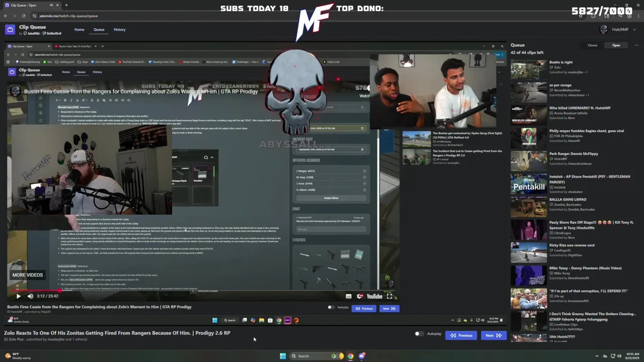Click '42 of 44 clips left' text
Screen dimensions: 644x362
(527, 52)
